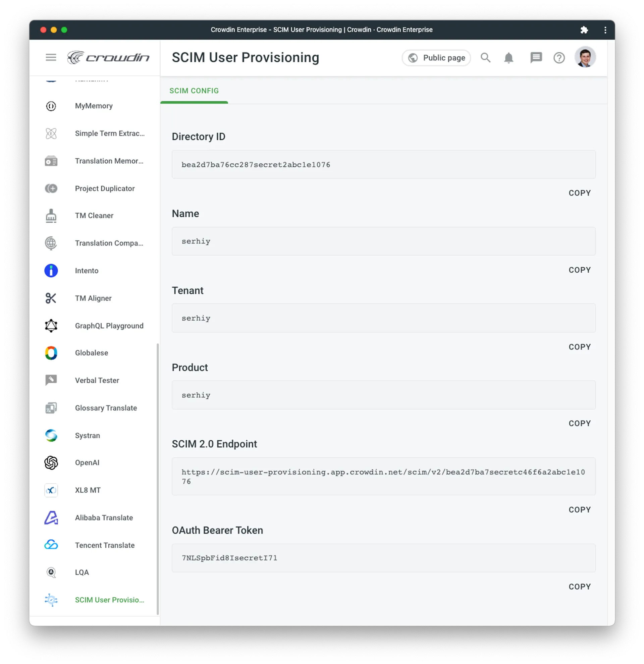
Task: Click the Public page button
Action: click(x=436, y=58)
